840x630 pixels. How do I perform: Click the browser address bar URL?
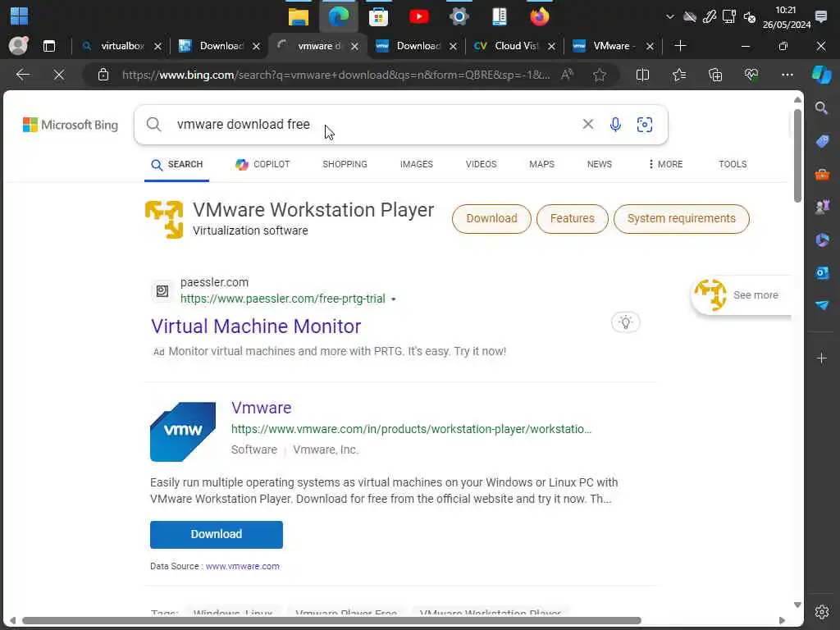click(x=336, y=75)
